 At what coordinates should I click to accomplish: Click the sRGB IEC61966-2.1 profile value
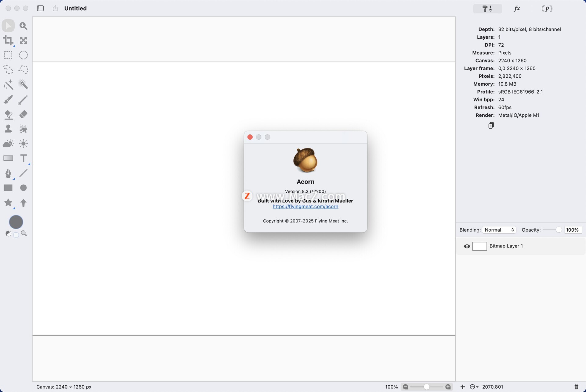[x=520, y=92]
